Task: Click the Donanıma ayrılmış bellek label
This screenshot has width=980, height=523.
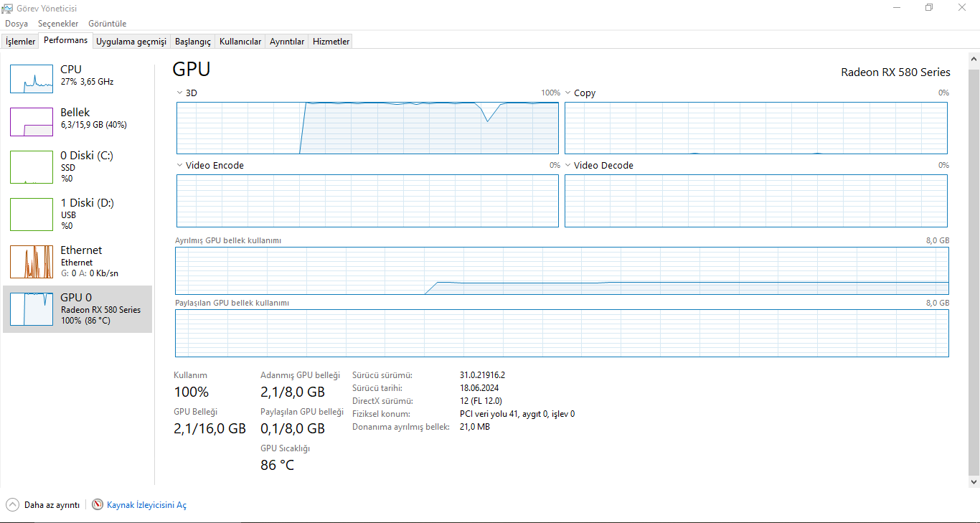Action: (401, 427)
